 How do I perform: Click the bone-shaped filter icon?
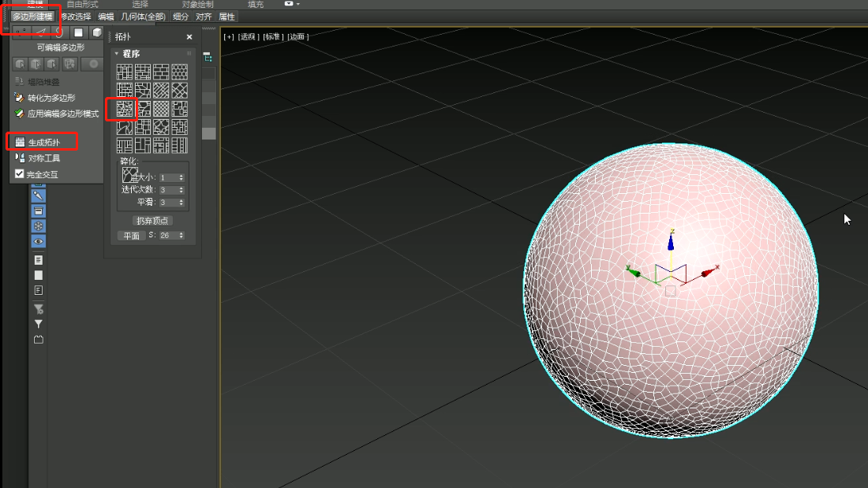tap(38, 196)
